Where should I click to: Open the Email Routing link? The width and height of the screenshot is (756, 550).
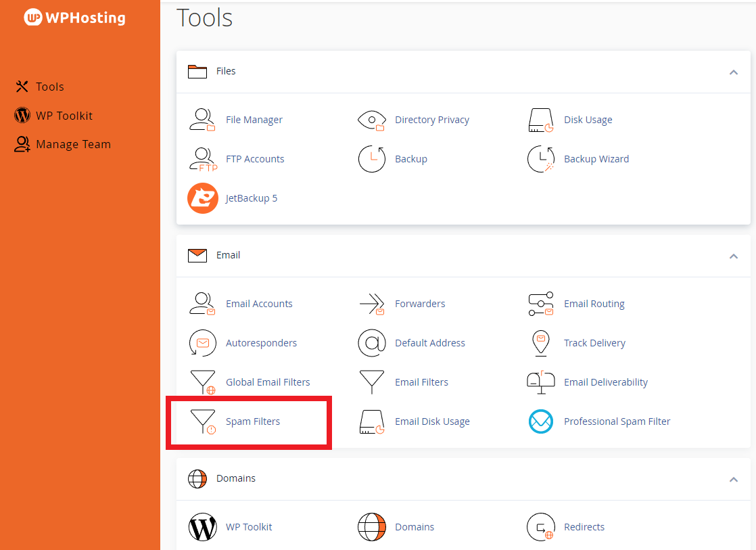click(594, 304)
